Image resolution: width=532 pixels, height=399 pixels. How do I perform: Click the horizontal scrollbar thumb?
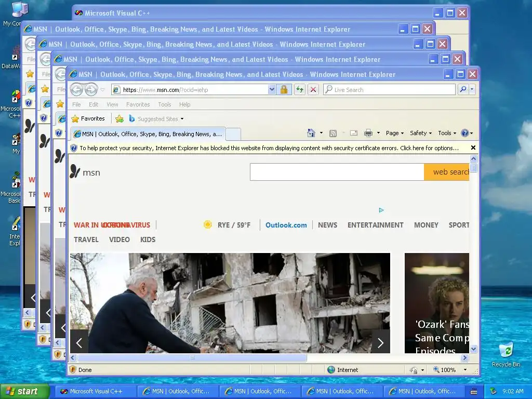coord(192,357)
